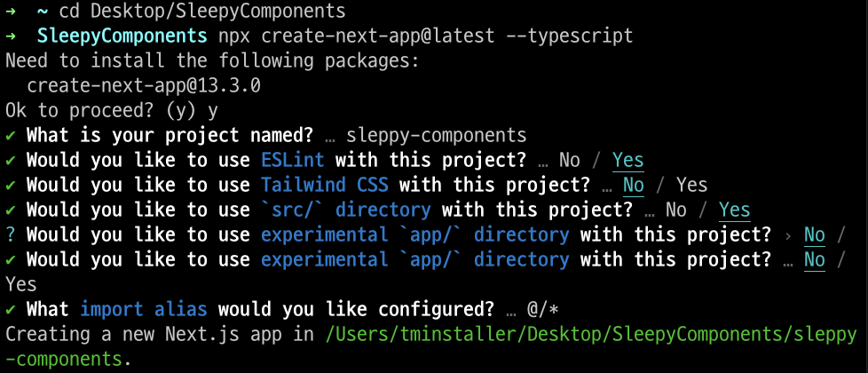
Task: Click the cyan 'SleepyComponents' prompt directory name
Action: pos(122,36)
